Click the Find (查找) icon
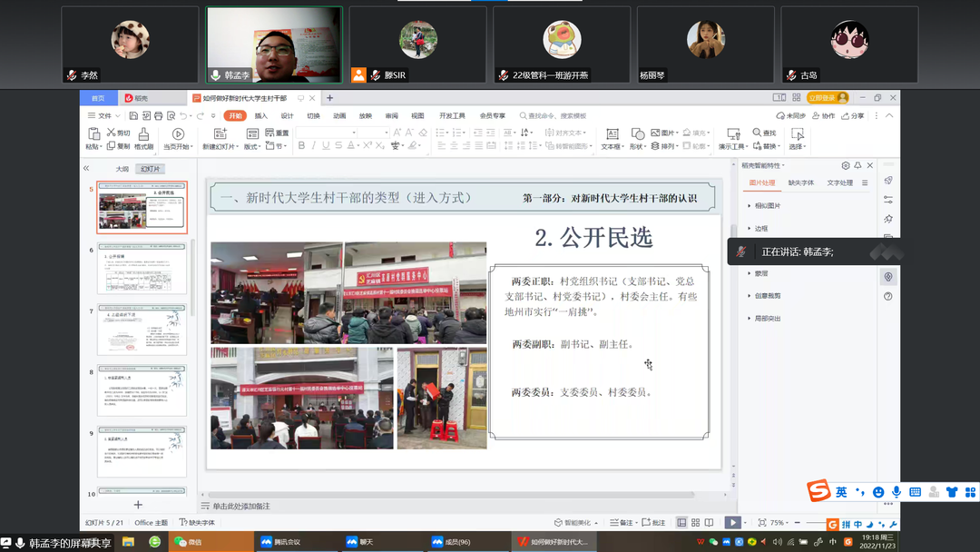This screenshot has height=552, width=980. (x=759, y=133)
